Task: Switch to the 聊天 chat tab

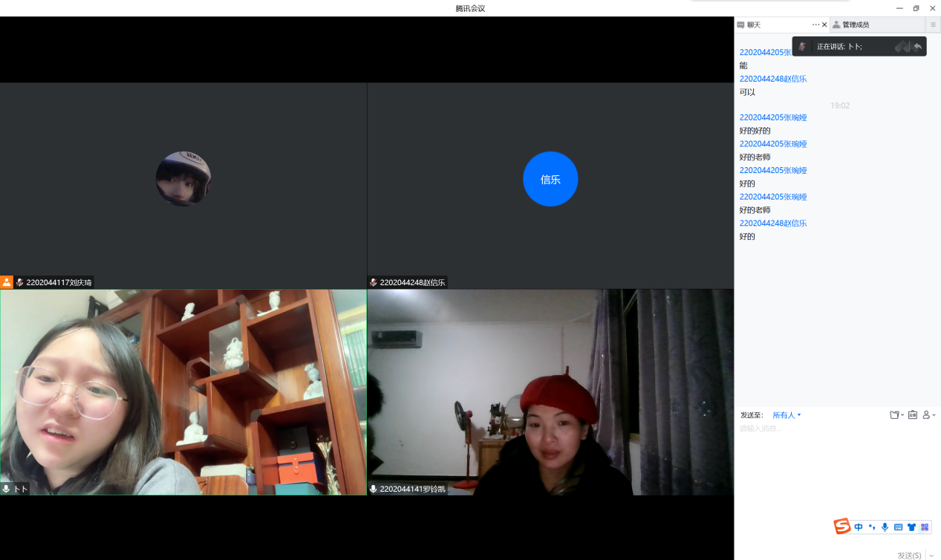Action: [x=753, y=25]
